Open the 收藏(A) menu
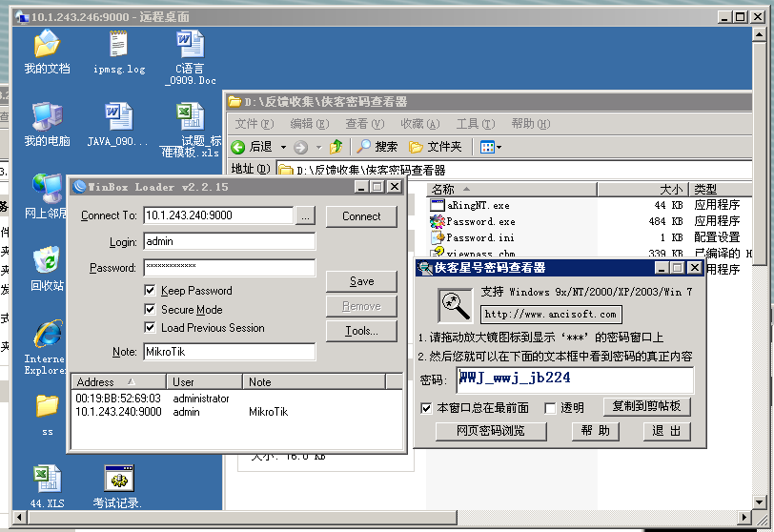Image resolution: width=774 pixels, height=532 pixels. tap(420, 124)
